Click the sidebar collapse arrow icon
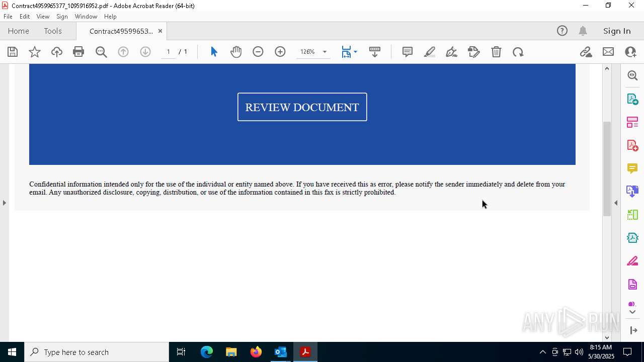The width and height of the screenshot is (644, 362). click(x=633, y=330)
